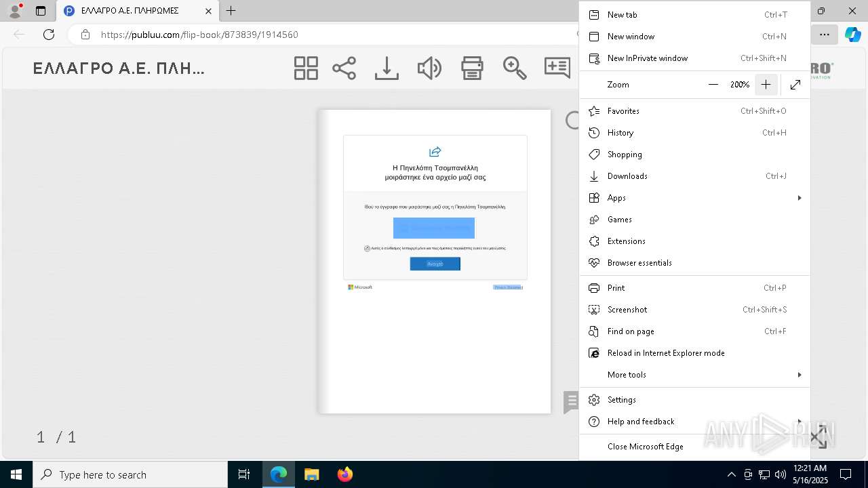The height and width of the screenshot is (488, 868).
Task: Select New tab menu entry
Action: tap(694, 15)
